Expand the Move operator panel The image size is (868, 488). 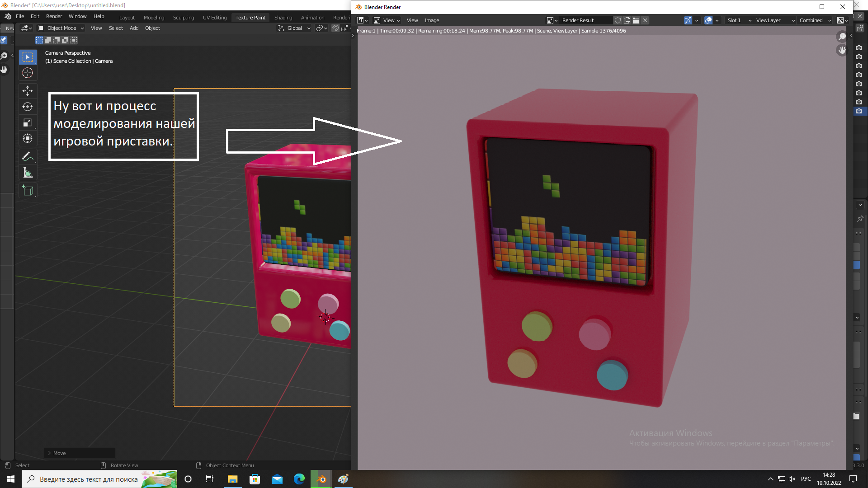[80, 453]
